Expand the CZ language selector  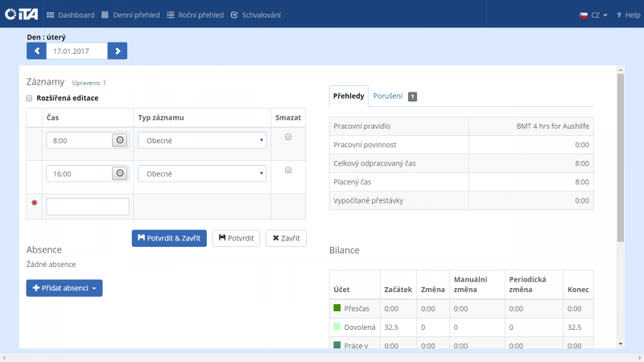point(594,14)
